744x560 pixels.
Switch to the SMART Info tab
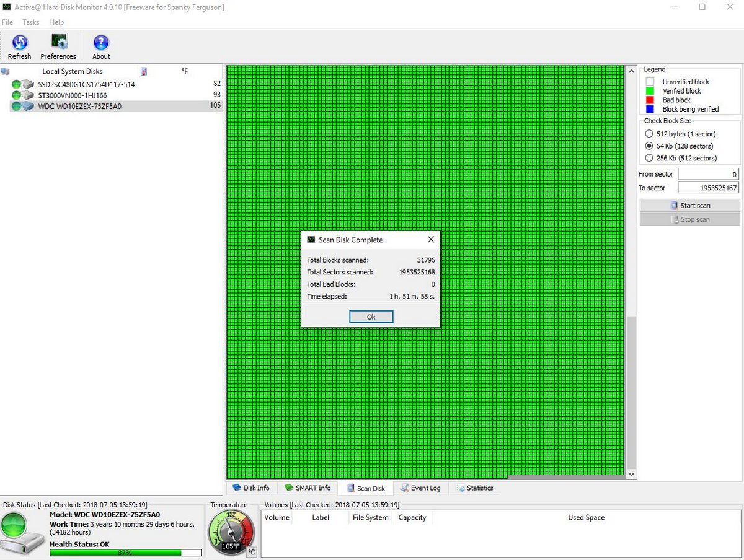[x=308, y=488]
